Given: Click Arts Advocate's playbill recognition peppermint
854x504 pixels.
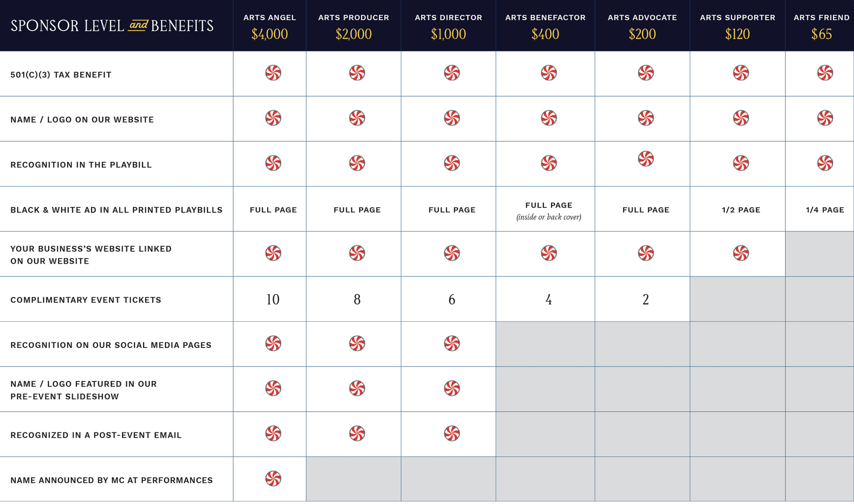Looking at the screenshot, I should (x=646, y=159).
